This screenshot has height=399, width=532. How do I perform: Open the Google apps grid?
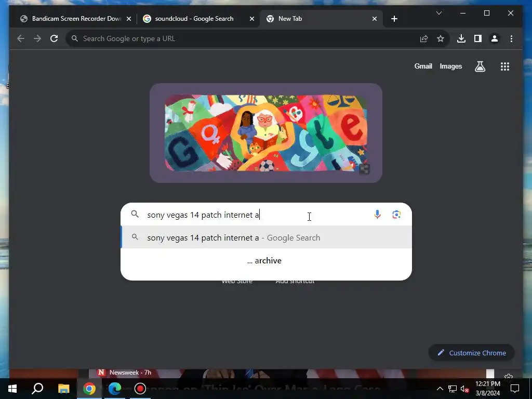click(x=505, y=66)
